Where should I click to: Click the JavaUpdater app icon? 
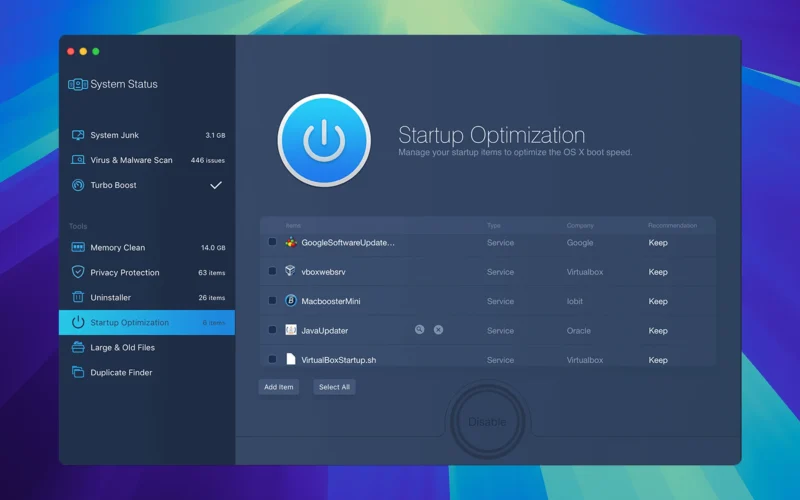tap(291, 330)
